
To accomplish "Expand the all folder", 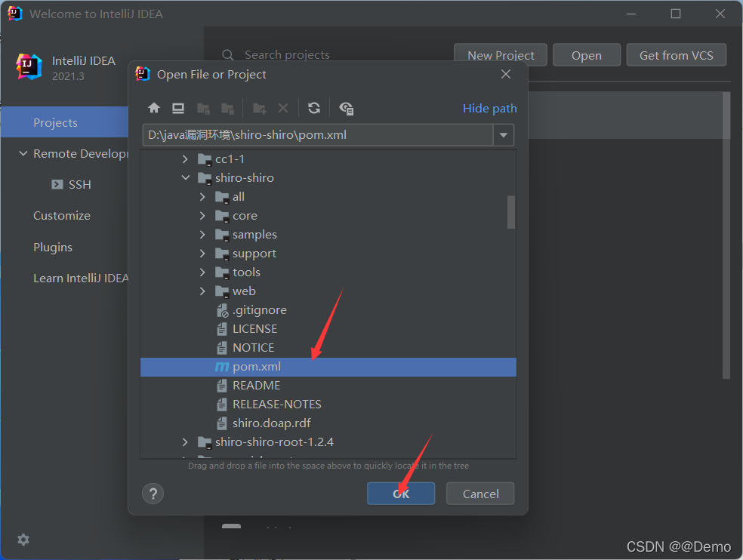I will point(202,197).
